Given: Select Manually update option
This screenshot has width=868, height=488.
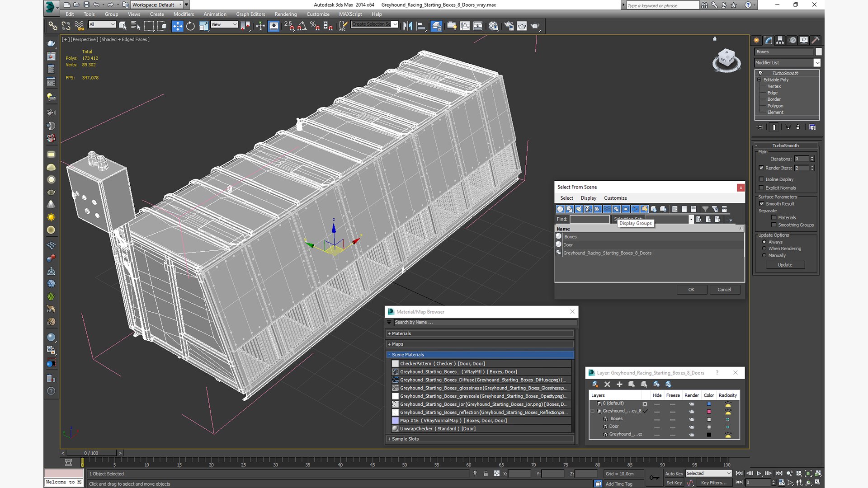Looking at the screenshot, I should point(764,255).
